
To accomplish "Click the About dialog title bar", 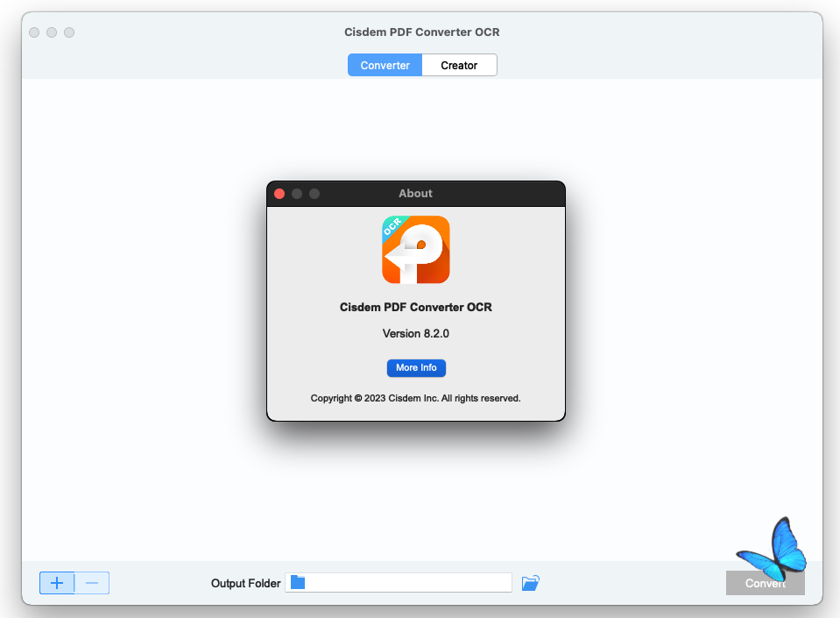I will (x=416, y=194).
